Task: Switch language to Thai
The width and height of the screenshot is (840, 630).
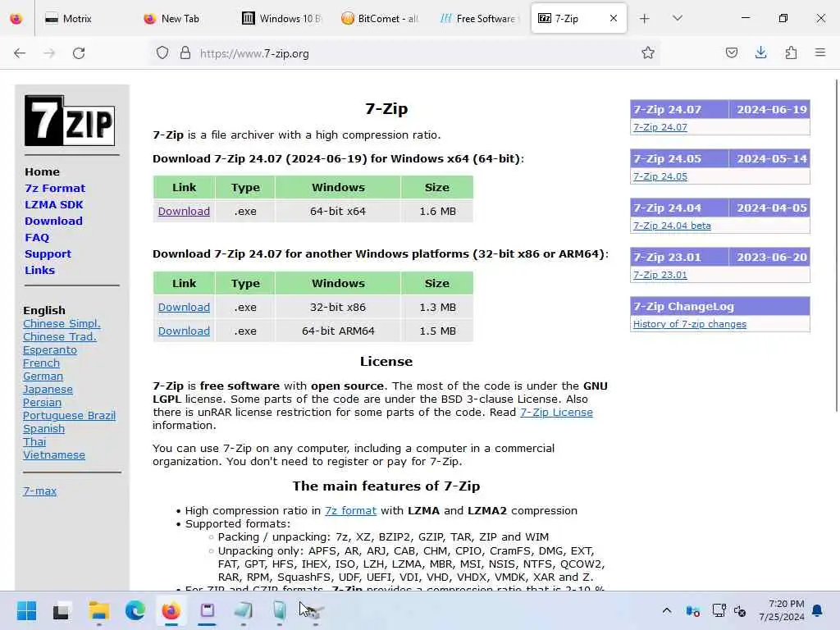Action: [34, 442]
